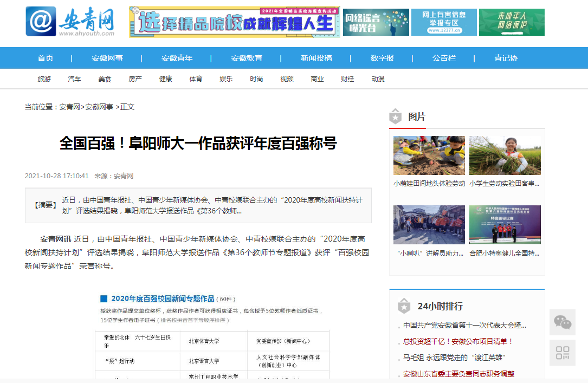This screenshot has width=588, height=383.
Task: Open the 小学生劳动实验田 photo thumbnail
Action: (505, 155)
